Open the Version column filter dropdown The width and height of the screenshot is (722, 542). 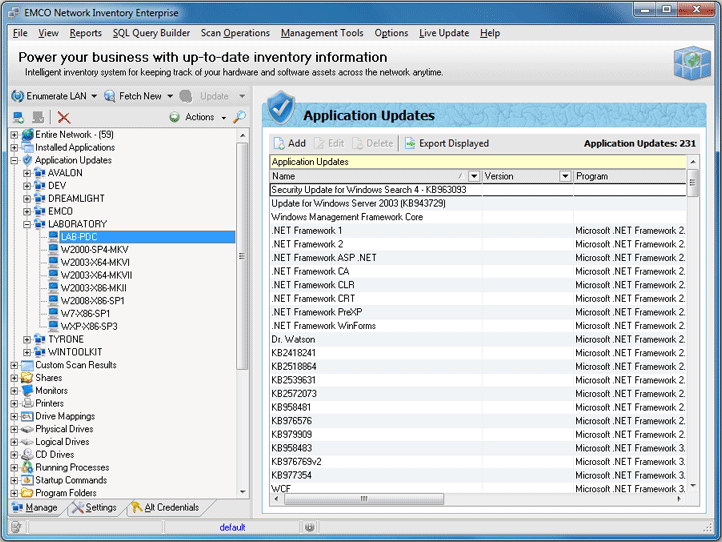click(565, 176)
